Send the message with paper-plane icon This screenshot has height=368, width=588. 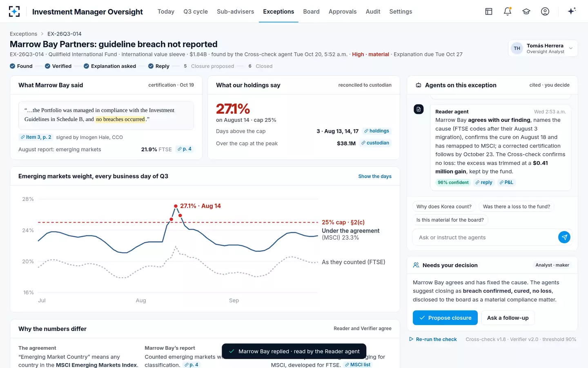point(564,237)
